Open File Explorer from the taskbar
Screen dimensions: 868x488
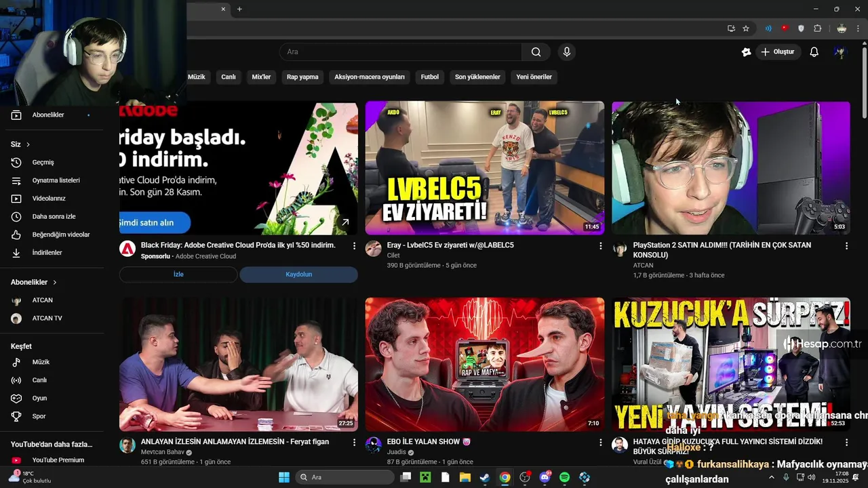pyautogui.click(x=465, y=477)
